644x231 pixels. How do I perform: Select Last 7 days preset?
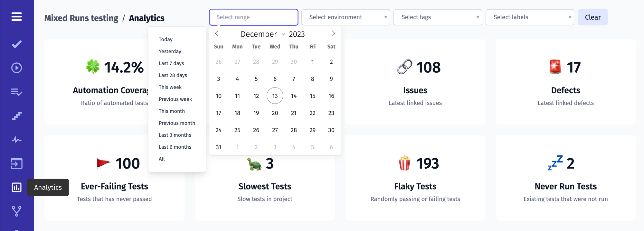pos(171,63)
